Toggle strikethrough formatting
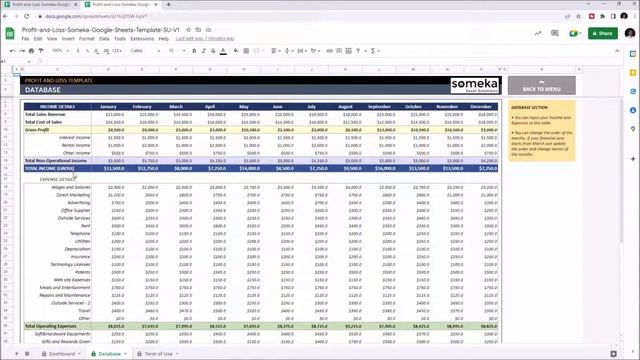 (x=213, y=51)
